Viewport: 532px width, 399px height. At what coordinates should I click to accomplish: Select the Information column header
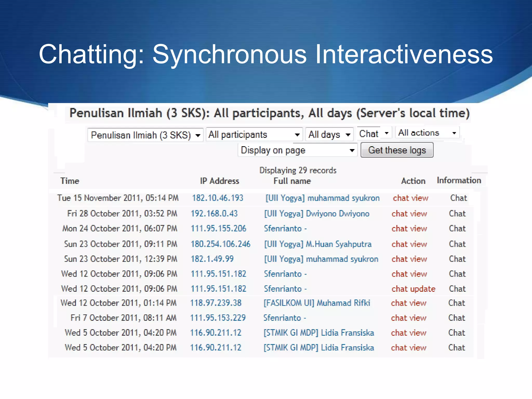coord(459,180)
